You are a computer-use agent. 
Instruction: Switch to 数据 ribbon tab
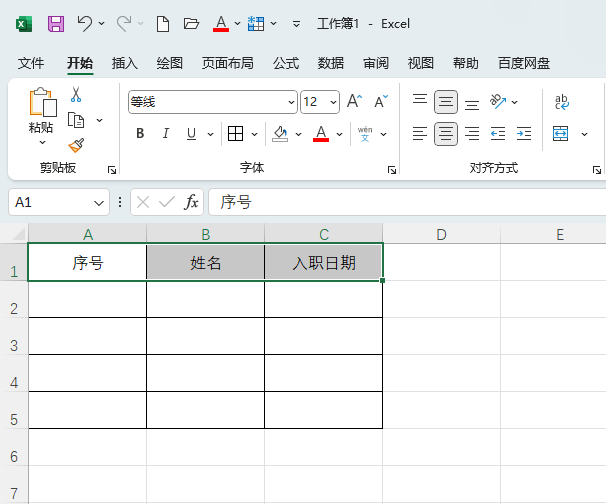point(331,63)
